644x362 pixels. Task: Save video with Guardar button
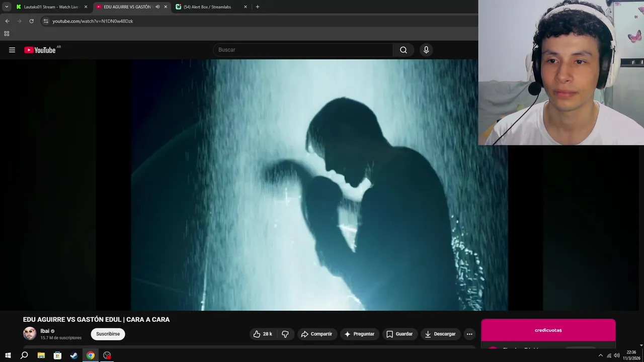(x=399, y=334)
